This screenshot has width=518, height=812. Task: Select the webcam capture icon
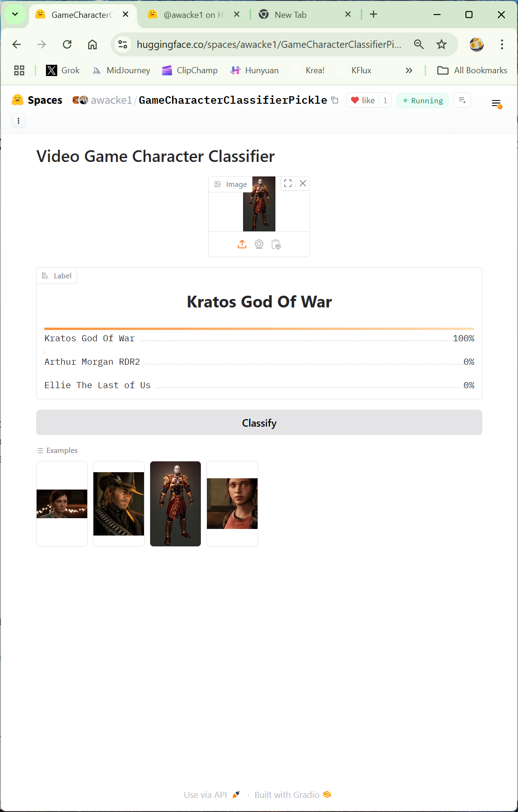[x=259, y=244]
